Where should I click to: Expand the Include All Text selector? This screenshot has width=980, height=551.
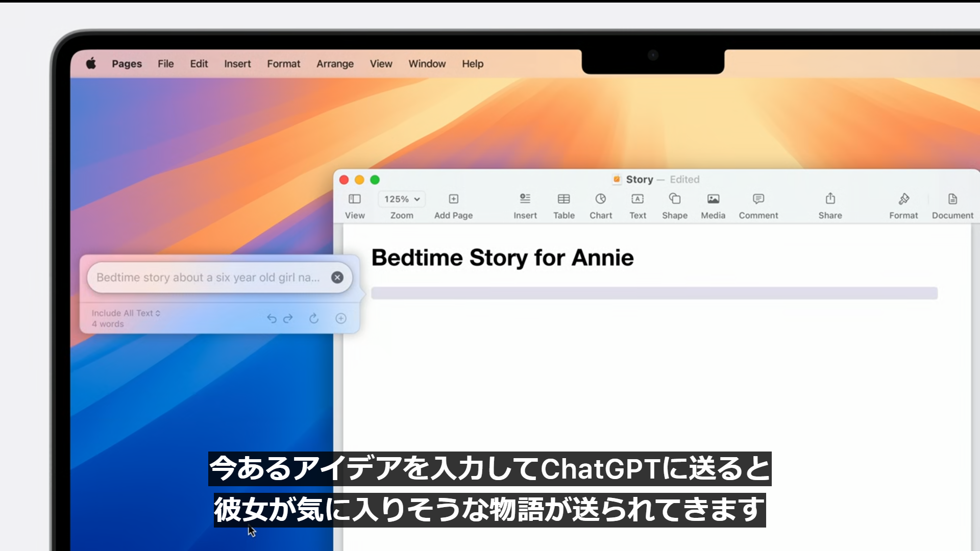coord(126,313)
